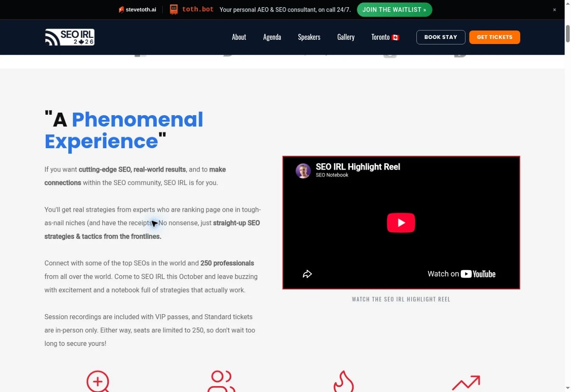This screenshot has height=392, width=571.
Task: Click the "Your personal AEO & SEO consultant" banner text
Action: pos(285,10)
